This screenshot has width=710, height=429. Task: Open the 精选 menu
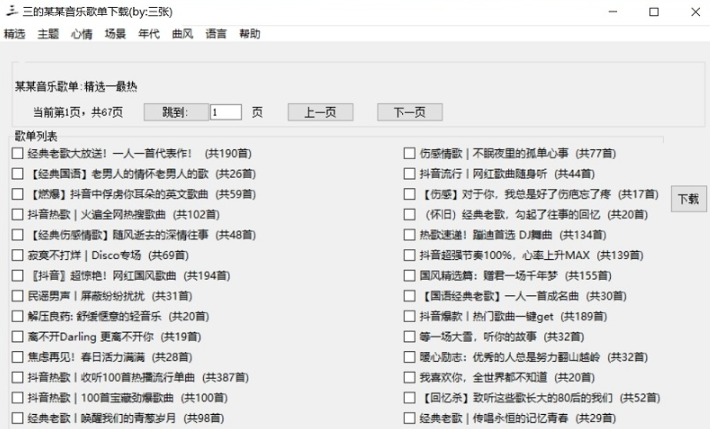pos(14,34)
